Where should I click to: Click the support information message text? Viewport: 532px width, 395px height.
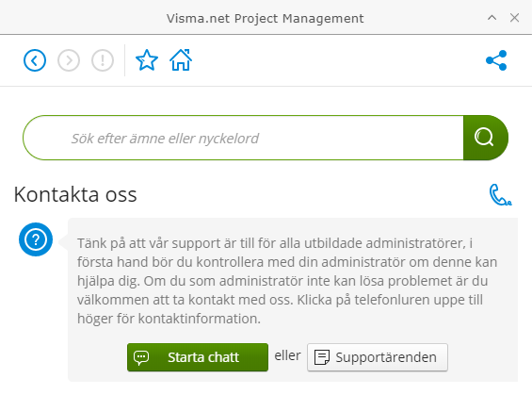click(287, 281)
